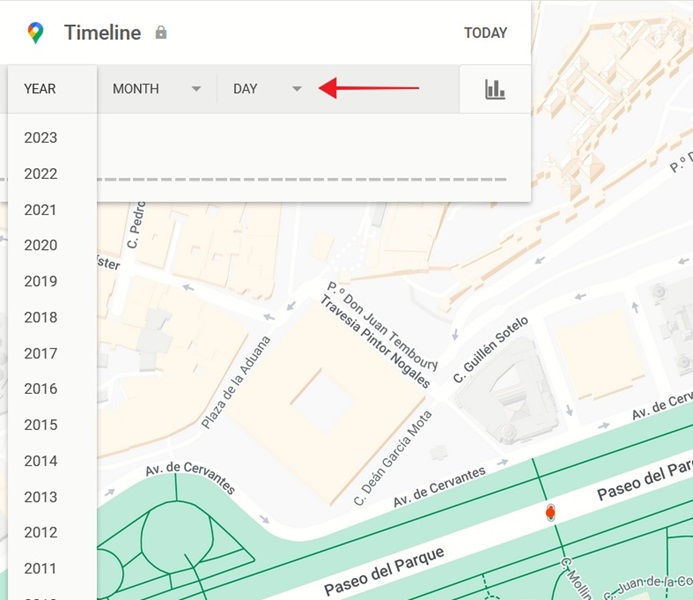Click the Timeline title text
This screenshot has width=693, height=600.
[103, 33]
